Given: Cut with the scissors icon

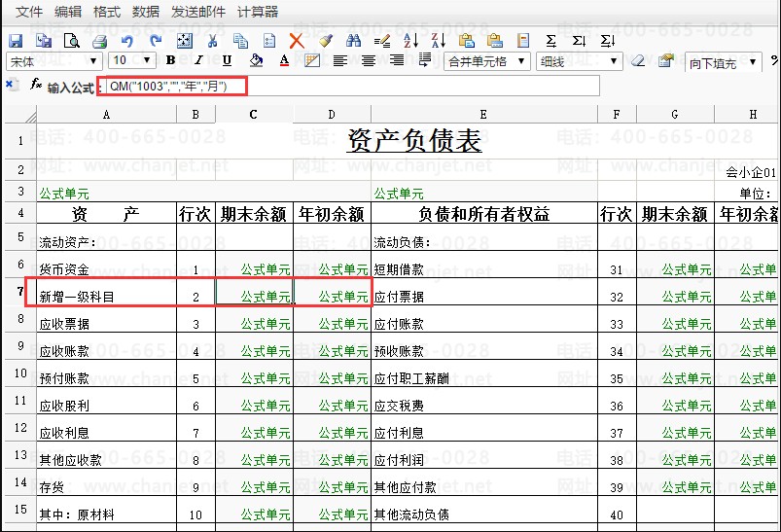Looking at the screenshot, I should click(x=213, y=41).
